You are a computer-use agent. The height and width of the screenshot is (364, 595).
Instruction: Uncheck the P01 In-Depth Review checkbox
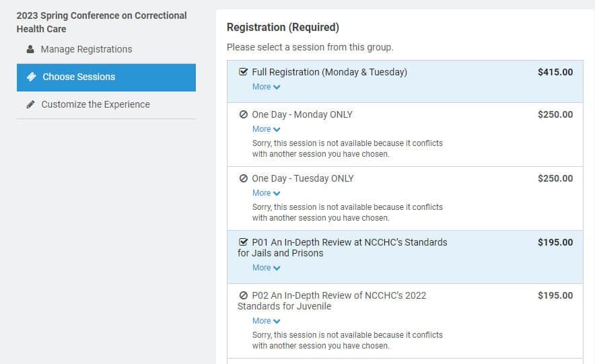(x=244, y=242)
